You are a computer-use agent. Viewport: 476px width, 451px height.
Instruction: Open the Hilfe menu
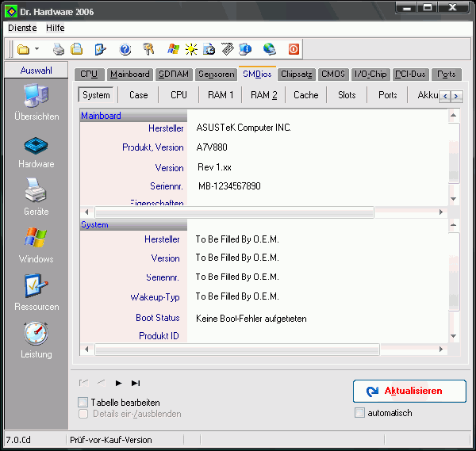56,28
